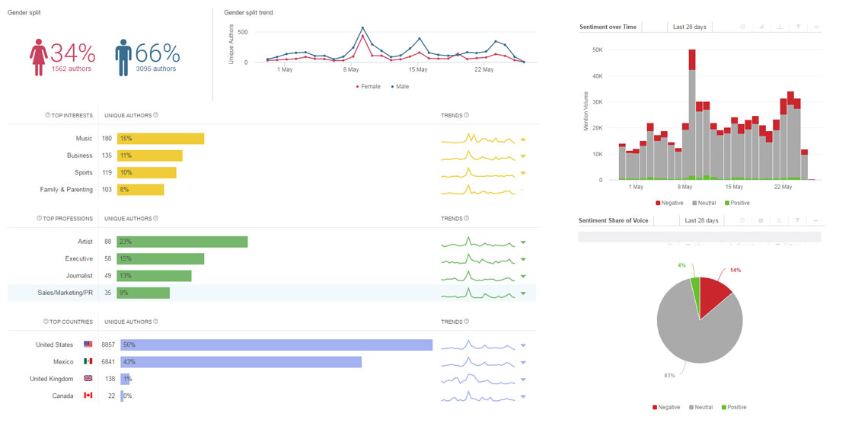Click help icon next to Top Countries heading
Screen dimensions: 868x423
[43, 322]
